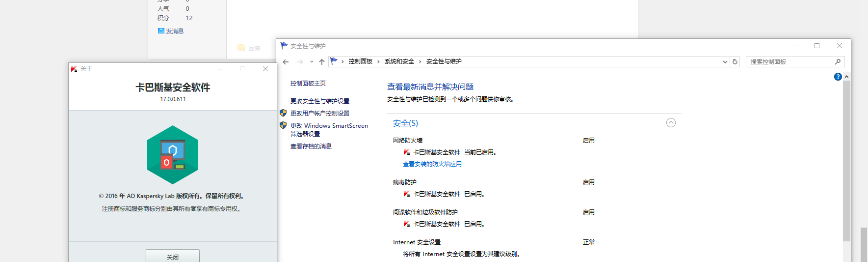Collapse the 安全(S) section chevron
The height and width of the screenshot is (262, 868).
pos(671,123)
